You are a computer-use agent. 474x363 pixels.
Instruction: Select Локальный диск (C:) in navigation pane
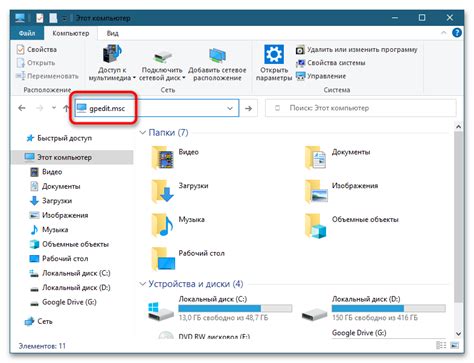coord(70,273)
